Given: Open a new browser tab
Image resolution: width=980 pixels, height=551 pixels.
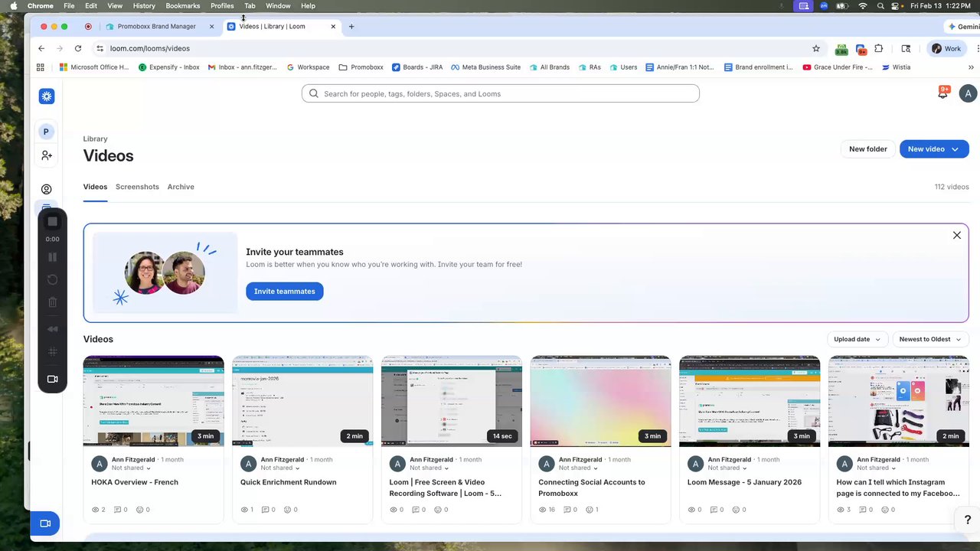Looking at the screenshot, I should click(x=351, y=26).
